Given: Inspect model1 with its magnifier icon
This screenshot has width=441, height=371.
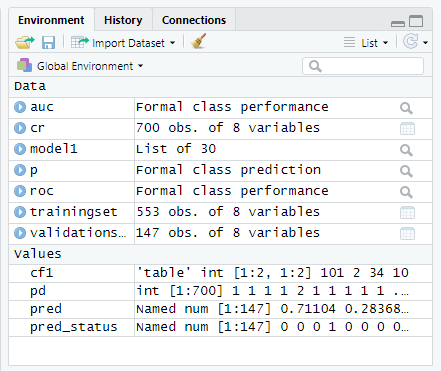Looking at the screenshot, I should (406, 150).
